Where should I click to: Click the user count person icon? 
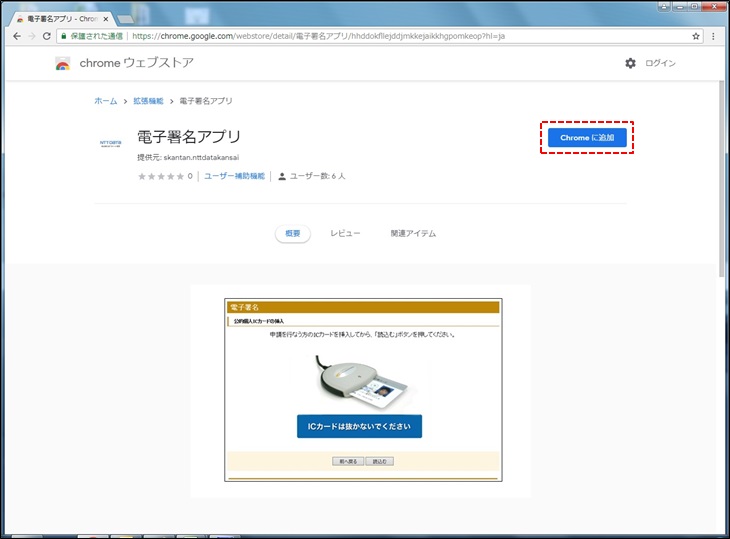[282, 176]
